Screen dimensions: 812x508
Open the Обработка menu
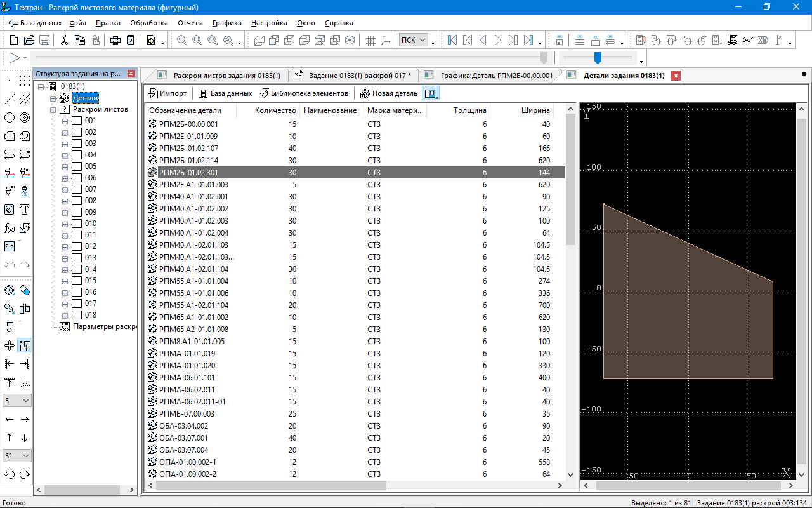148,23
